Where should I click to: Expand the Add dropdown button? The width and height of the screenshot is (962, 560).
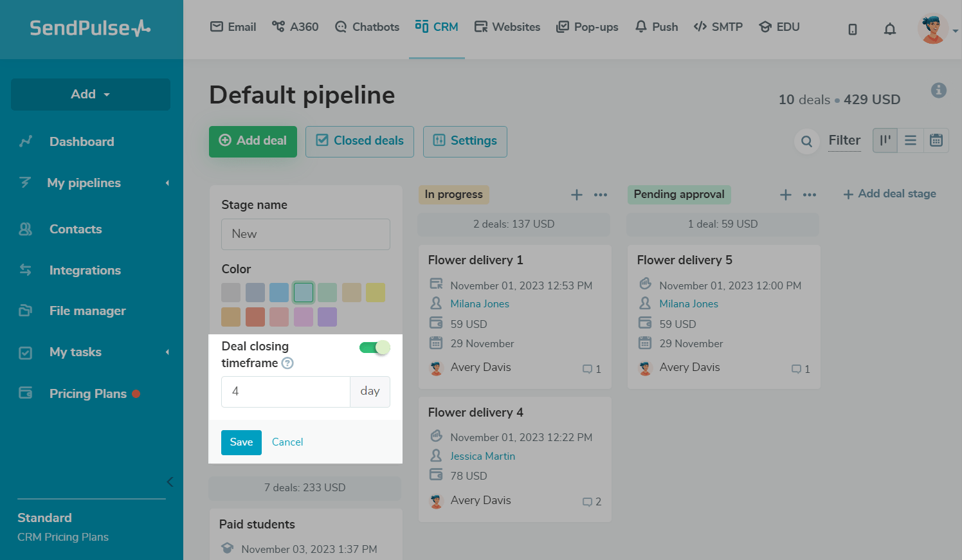91,95
